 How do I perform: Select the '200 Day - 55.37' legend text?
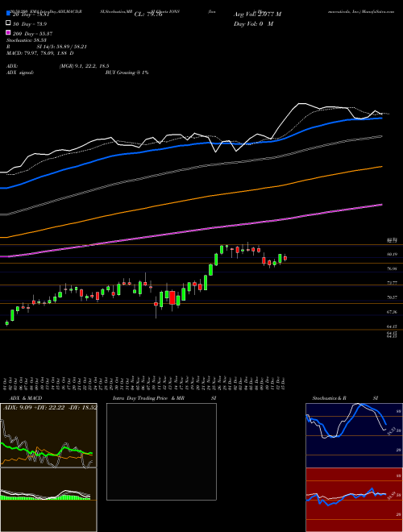pyautogui.click(x=32, y=33)
